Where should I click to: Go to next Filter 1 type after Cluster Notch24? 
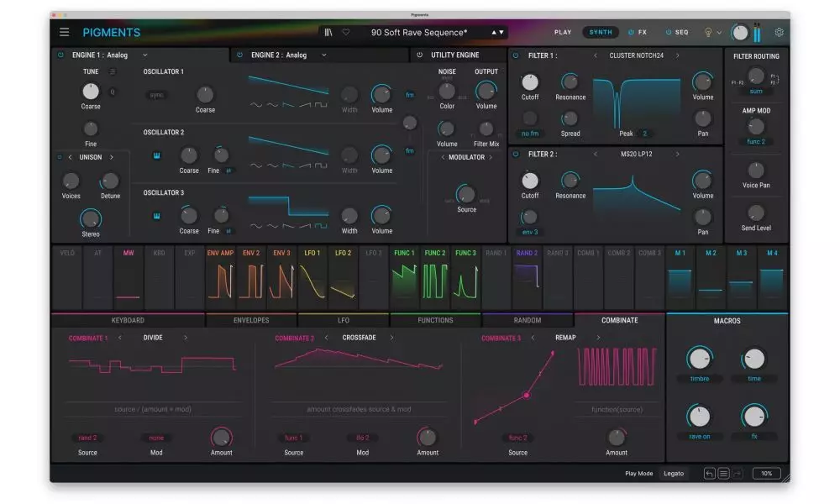click(678, 55)
